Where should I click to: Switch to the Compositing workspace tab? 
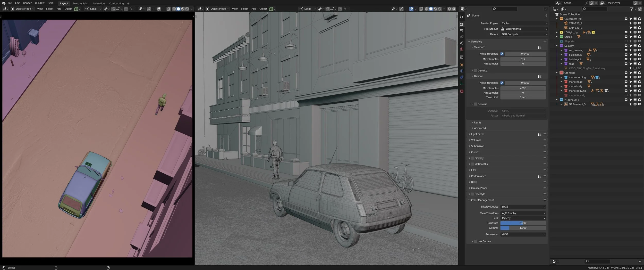pos(116,3)
